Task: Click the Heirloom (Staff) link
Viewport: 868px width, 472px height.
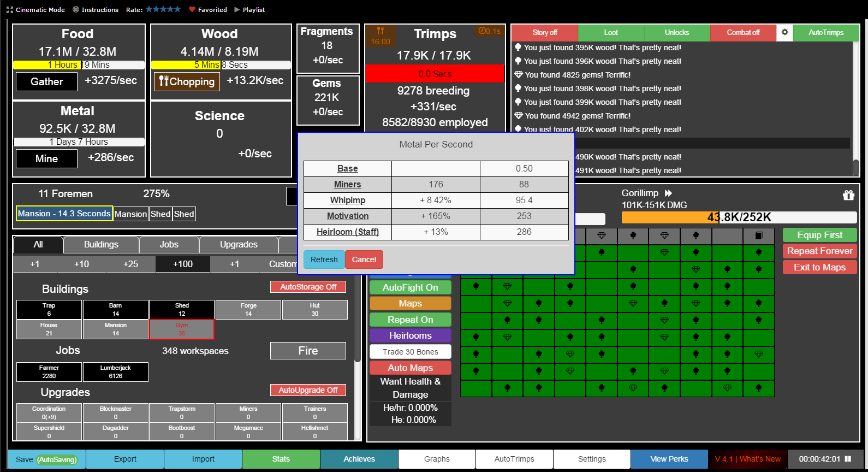Action: click(348, 232)
